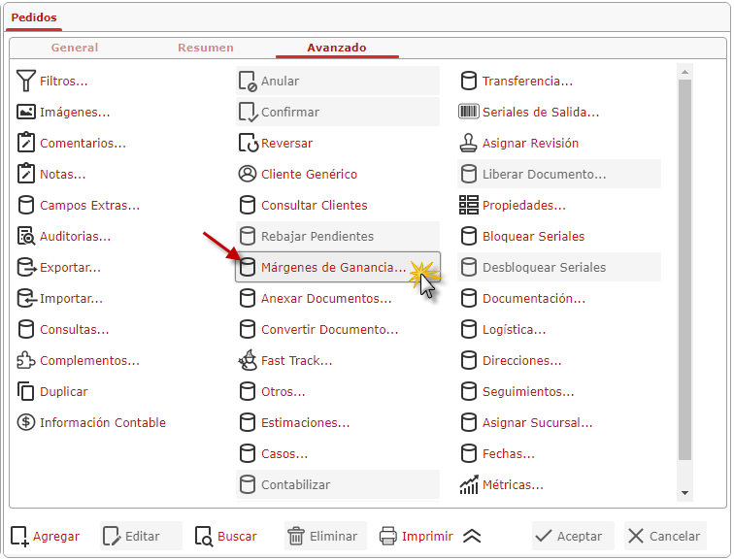This screenshot has width=734, height=560.
Task: Click the Liberar Documento option
Action: [559, 174]
